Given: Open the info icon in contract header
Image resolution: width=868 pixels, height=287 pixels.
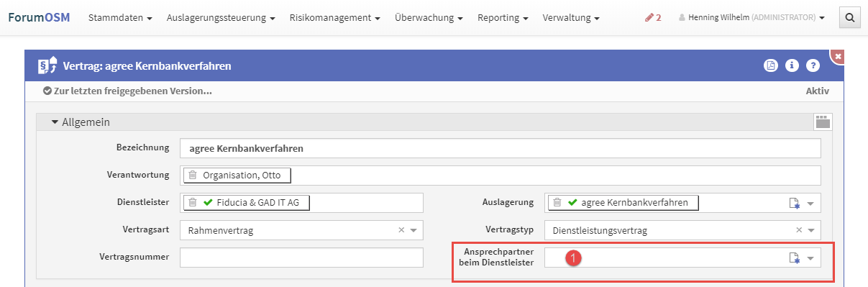Looking at the screenshot, I should (x=792, y=66).
